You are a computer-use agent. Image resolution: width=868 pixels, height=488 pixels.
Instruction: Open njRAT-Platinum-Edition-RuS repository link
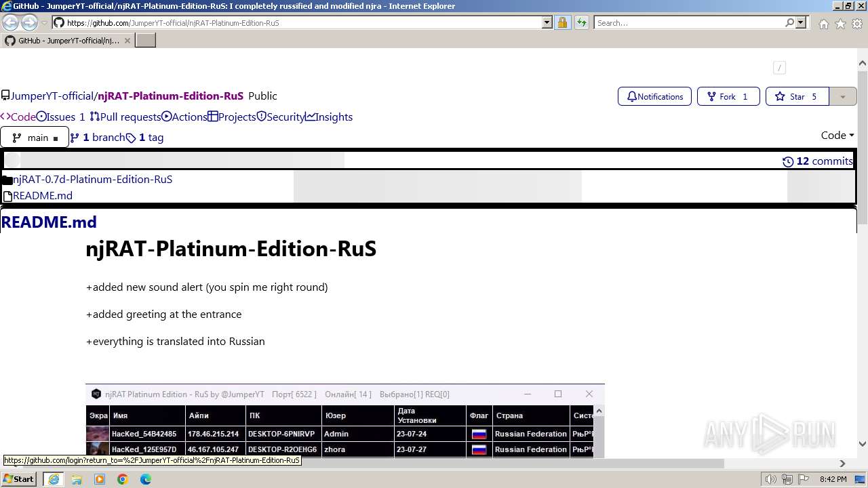[x=170, y=96]
